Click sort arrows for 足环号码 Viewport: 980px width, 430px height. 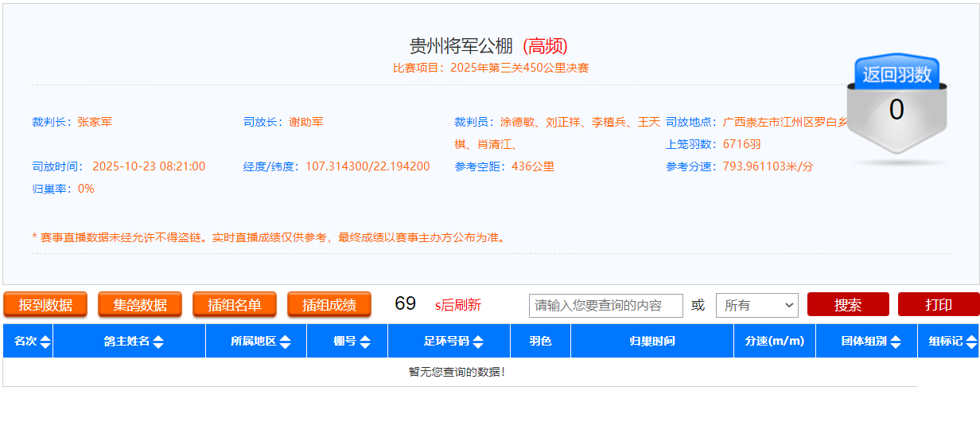pos(478,342)
